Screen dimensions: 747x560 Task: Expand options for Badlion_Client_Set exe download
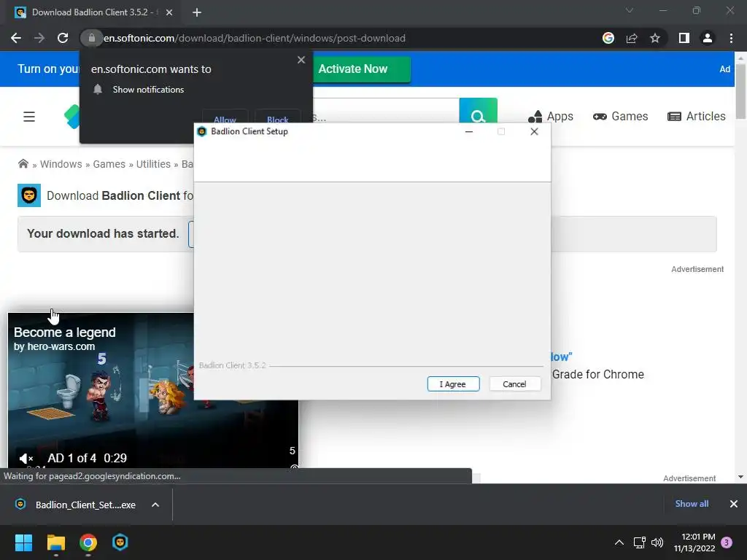[155, 505]
